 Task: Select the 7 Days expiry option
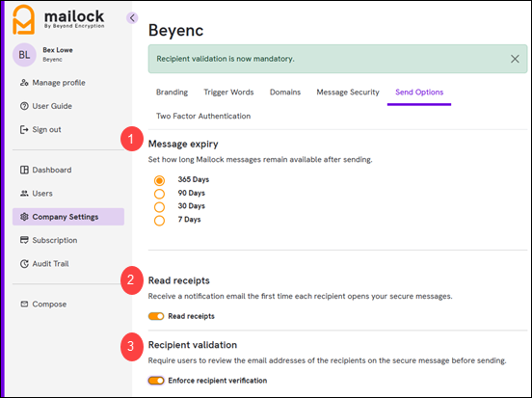click(x=159, y=221)
